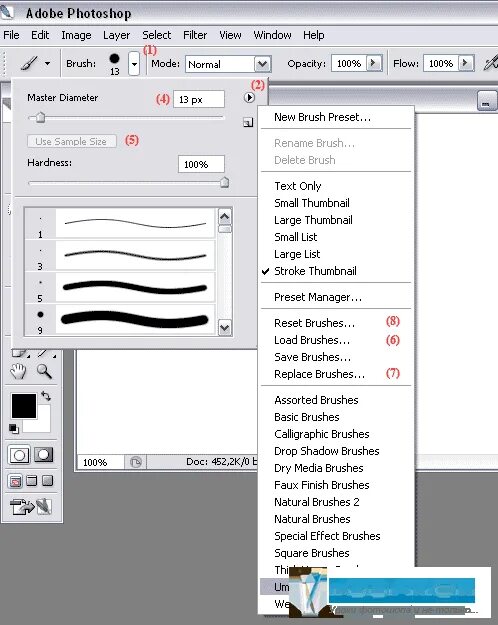Load the Dry Media Brushes set
This screenshot has width=498, height=625.
coord(336,468)
